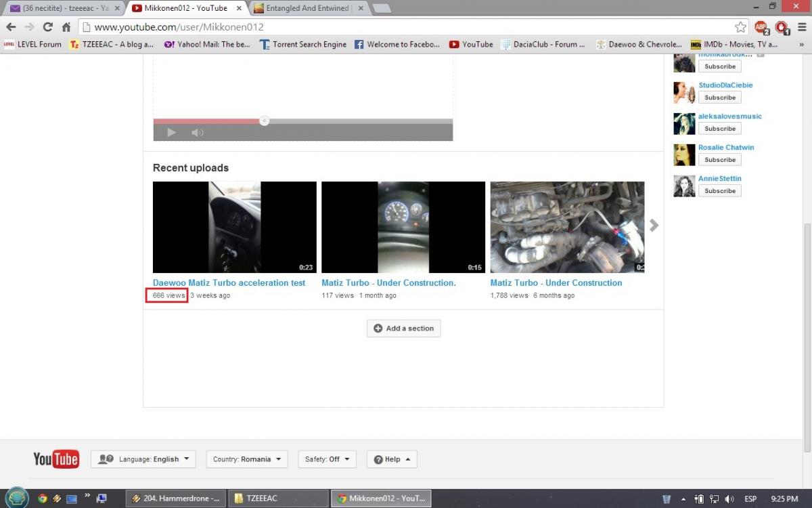Open Daewoo Matiz Turbo acceleration test link
The height and width of the screenshot is (508, 812).
229,283
